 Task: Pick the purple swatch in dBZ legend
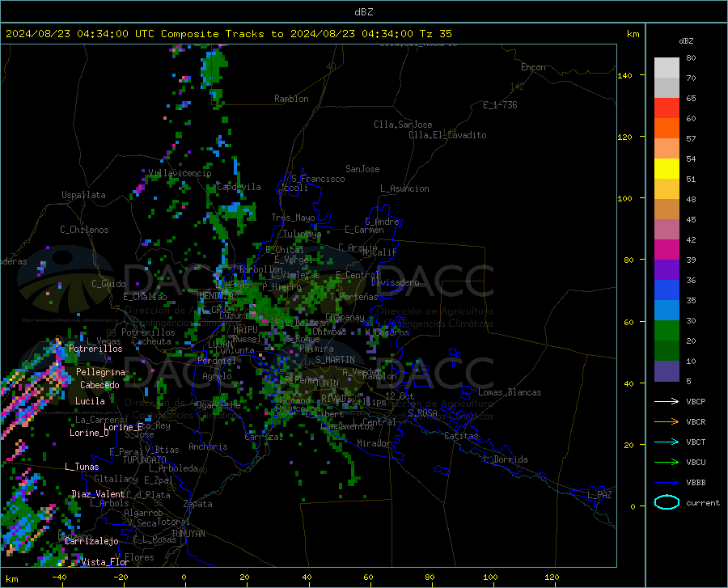click(667, 270)
